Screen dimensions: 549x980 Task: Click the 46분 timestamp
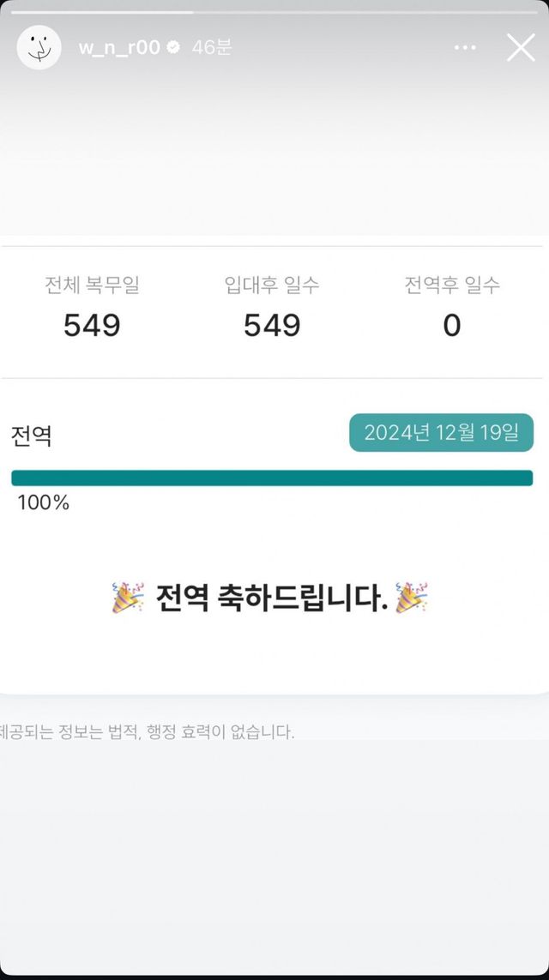click(211, 48)
